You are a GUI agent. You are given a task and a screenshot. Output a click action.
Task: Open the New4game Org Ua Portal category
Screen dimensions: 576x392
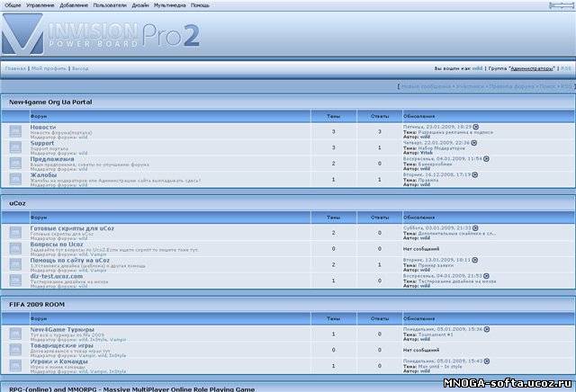pos(50,102)
